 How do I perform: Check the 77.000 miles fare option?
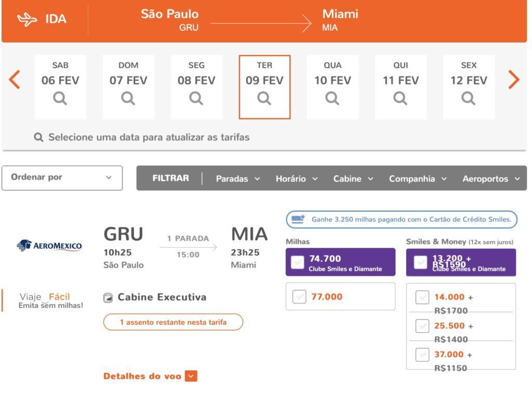point(299,297)
